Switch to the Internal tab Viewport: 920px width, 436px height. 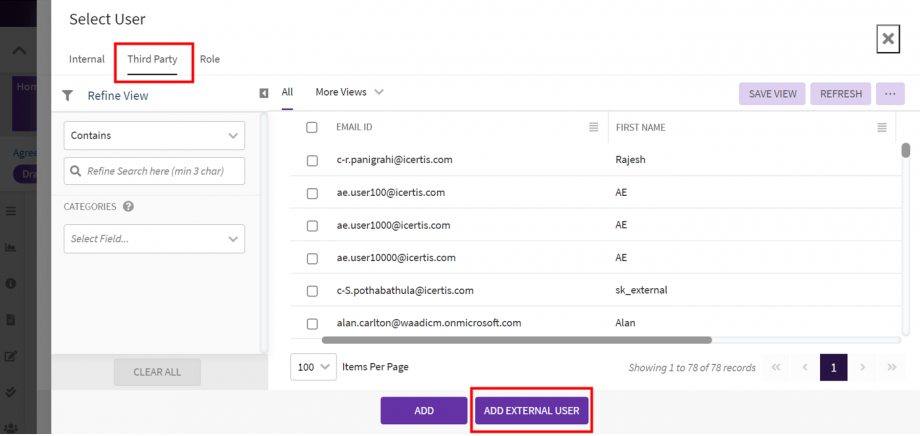[x=87, y=59]
